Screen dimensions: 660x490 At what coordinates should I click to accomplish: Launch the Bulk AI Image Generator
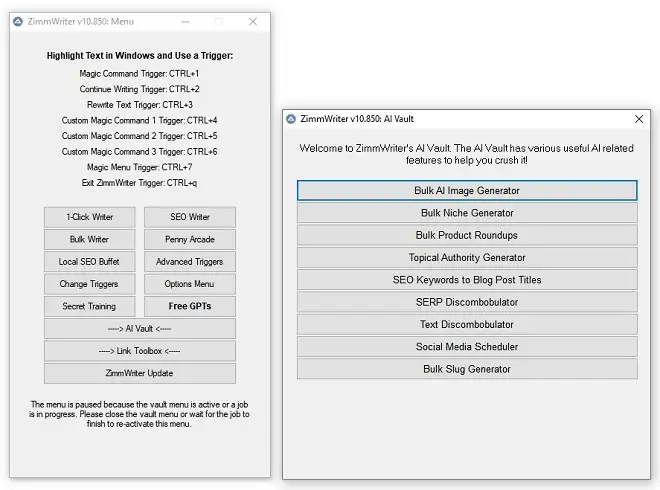pos(467,190)
